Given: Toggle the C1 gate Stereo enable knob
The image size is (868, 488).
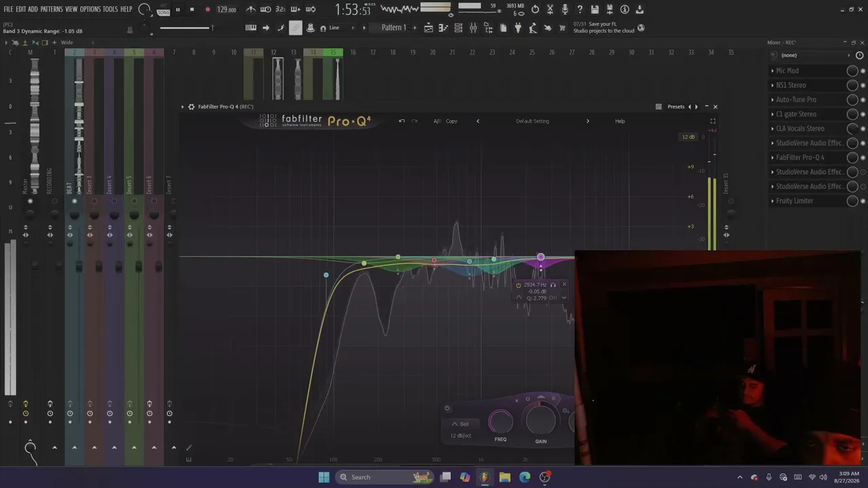Looking at the screenshot, I should [852, 114].
